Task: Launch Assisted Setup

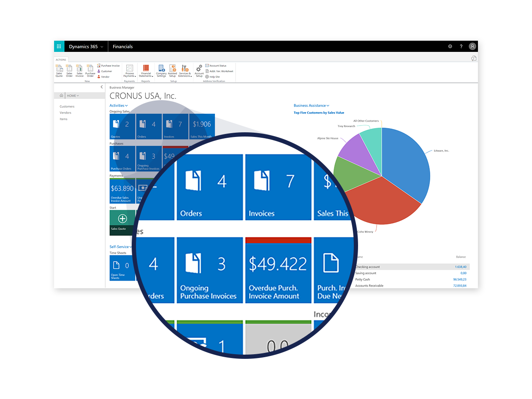Action: pyautogui.click(x=172, y=71)
